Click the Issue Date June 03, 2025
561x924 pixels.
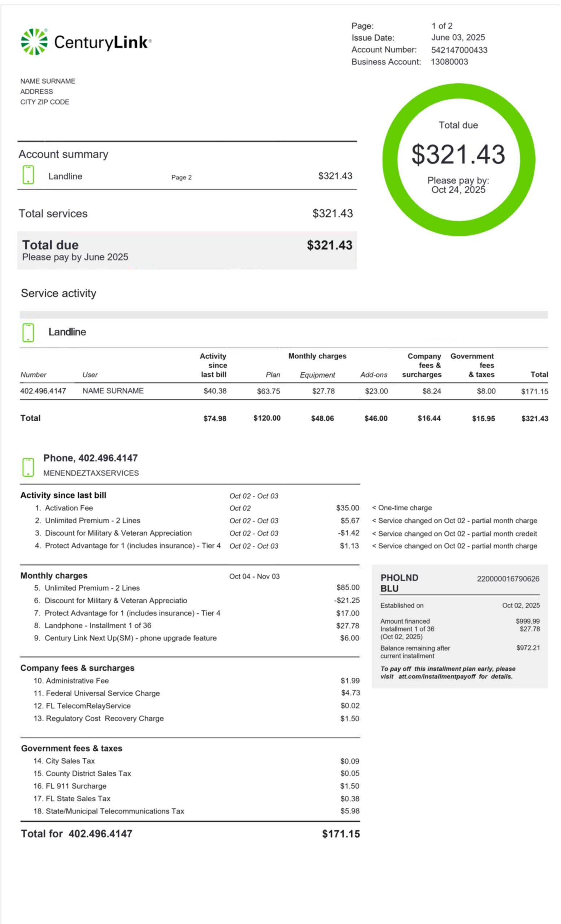click(458, 38)
